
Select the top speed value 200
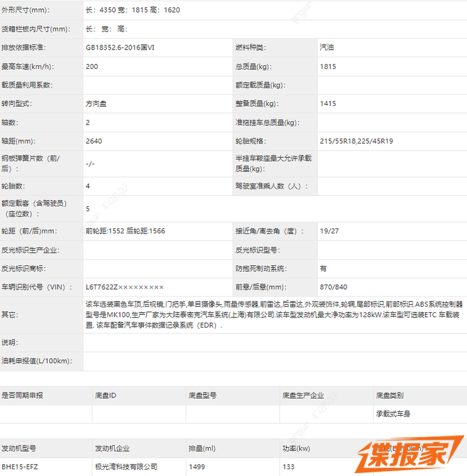[x=92, y=66]
